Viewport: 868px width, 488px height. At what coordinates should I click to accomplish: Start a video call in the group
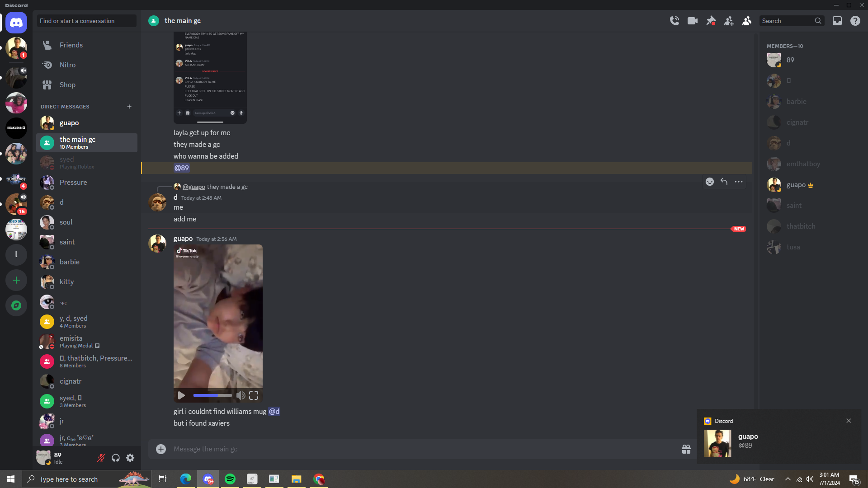tap(693, 21)
